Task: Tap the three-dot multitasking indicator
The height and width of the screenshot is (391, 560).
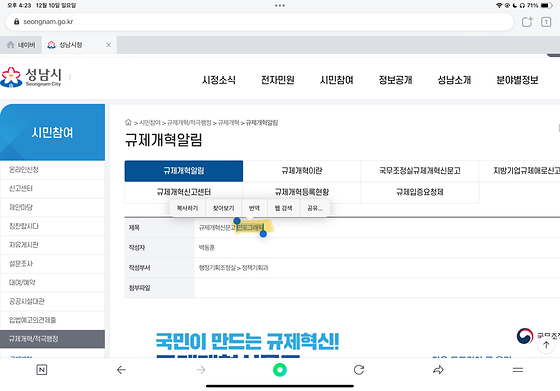Action: (x=280, y=5)
